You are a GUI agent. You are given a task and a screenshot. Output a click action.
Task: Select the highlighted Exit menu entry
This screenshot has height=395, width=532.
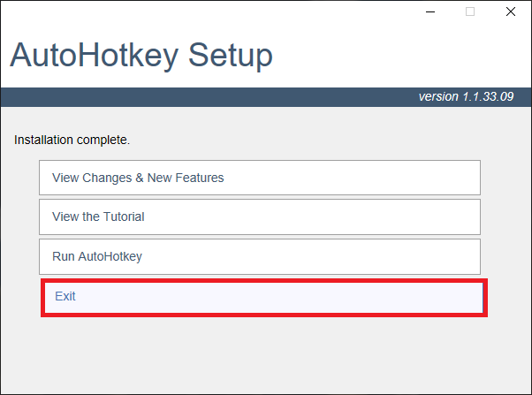point(263,298)
